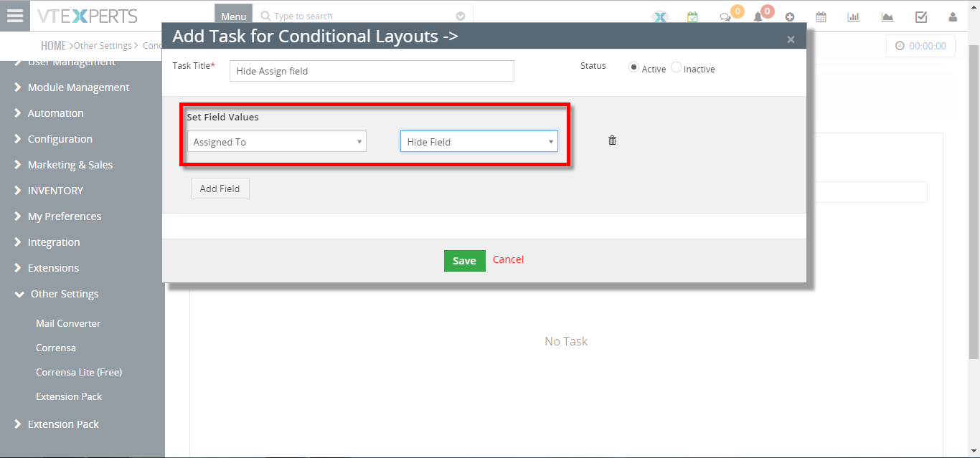Expand the Configuration sidebar section

(x=53, y=139)
